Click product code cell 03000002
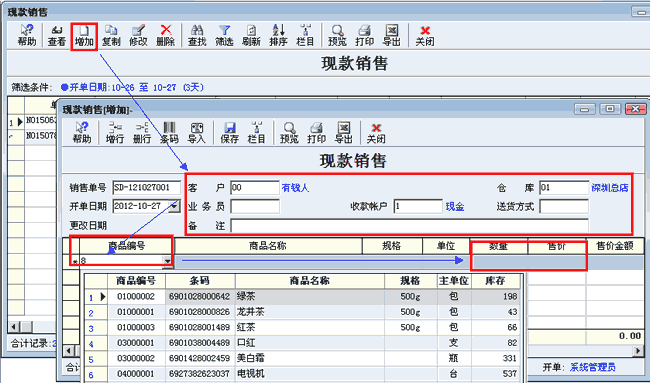 [x=136, y=359]
